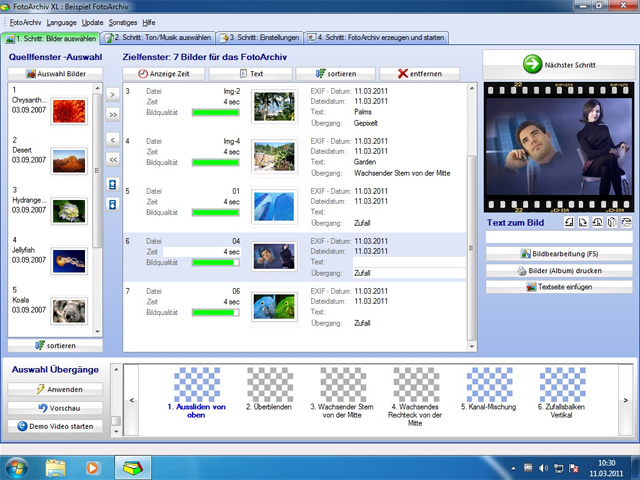This screenshot has height=480, width=640.
Task: Move selected image down with blue arrow icon
Action: click(113, 204)
